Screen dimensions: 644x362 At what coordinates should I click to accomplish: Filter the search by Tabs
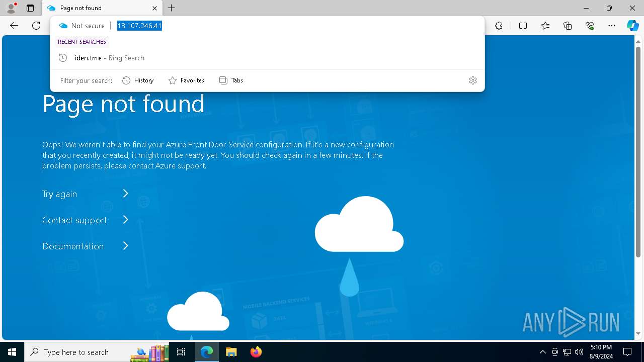(231, 80)
